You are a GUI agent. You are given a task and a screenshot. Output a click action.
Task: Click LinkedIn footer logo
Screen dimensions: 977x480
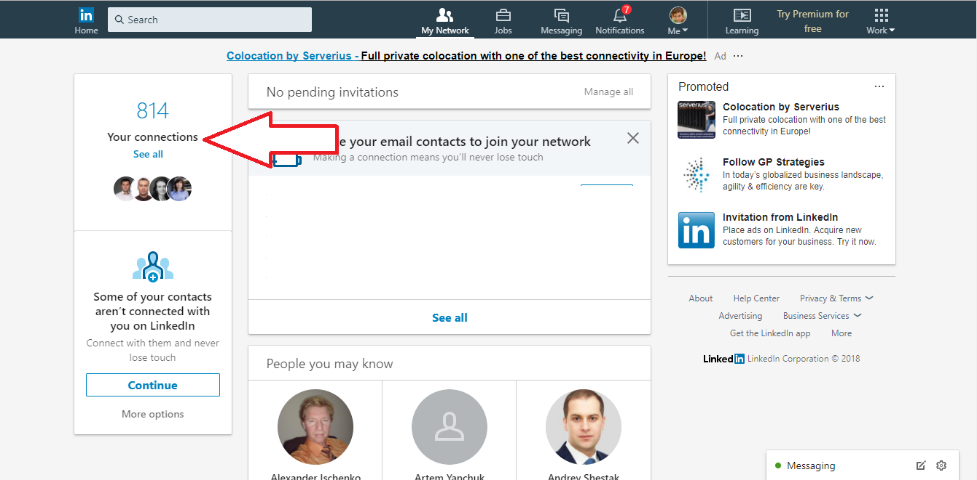pyautogui.click(x=724, y=358)
